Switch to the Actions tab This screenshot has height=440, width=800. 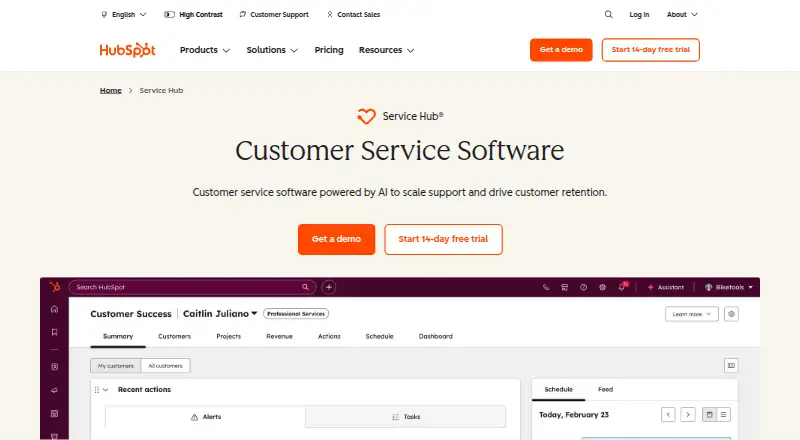tap(329, 336)
